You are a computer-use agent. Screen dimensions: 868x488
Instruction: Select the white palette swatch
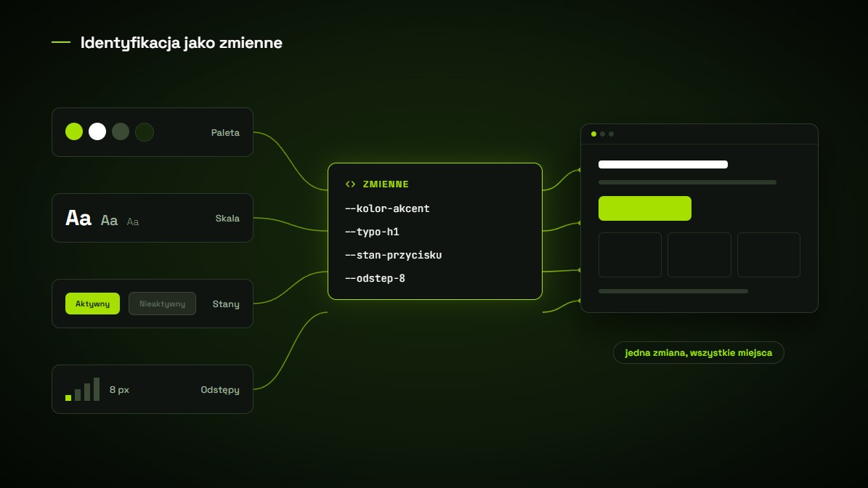tap(97, 131)
